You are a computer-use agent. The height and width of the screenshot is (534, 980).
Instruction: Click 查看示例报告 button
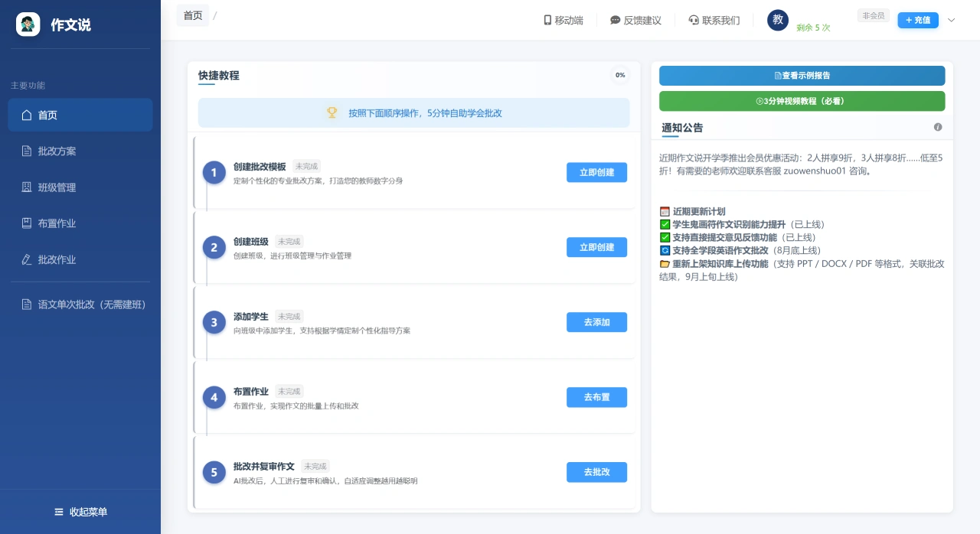(x=802, y=76)
